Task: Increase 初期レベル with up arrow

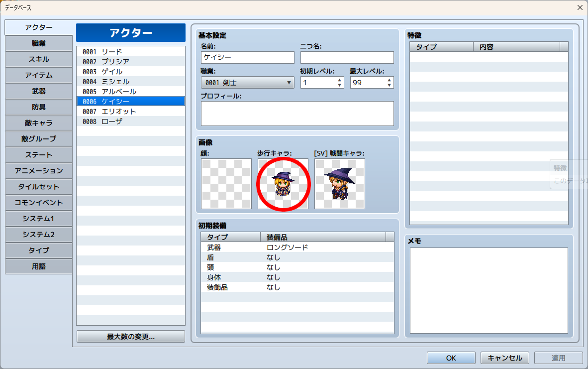Action: [340, 80]
